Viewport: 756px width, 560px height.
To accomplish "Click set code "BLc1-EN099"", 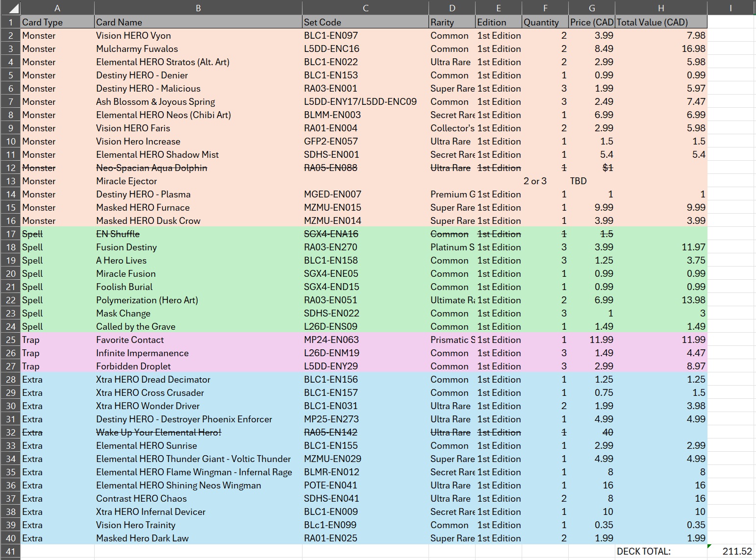I will pyautogui.click(x=365, y=525).
